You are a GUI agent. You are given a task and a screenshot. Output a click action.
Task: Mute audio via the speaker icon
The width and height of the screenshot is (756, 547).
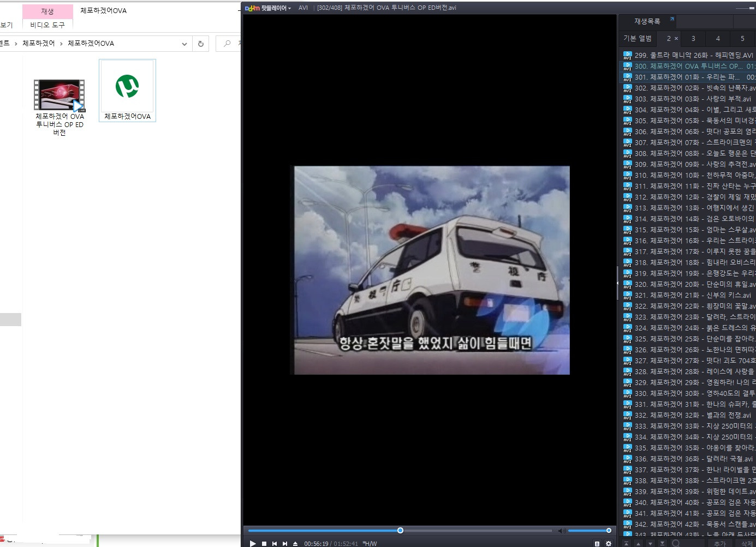(x=562, y=531)
